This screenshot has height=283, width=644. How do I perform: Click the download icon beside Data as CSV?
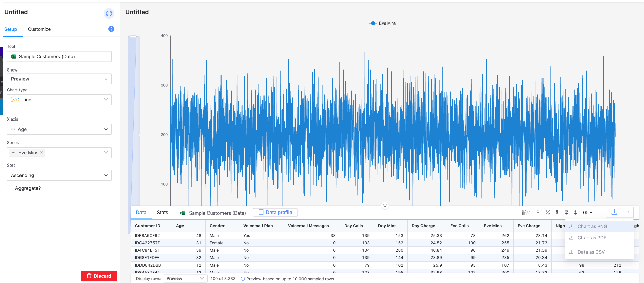(571, 252)
